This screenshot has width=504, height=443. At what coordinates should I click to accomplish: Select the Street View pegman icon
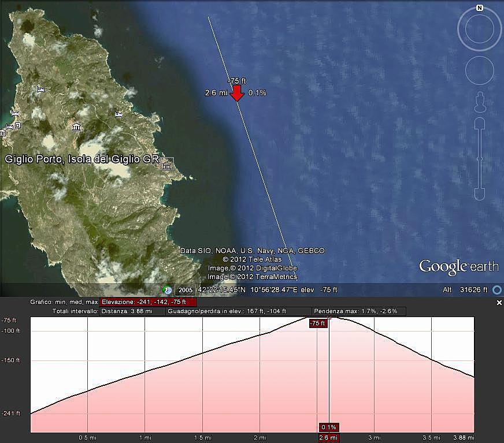tap(479, 102)
